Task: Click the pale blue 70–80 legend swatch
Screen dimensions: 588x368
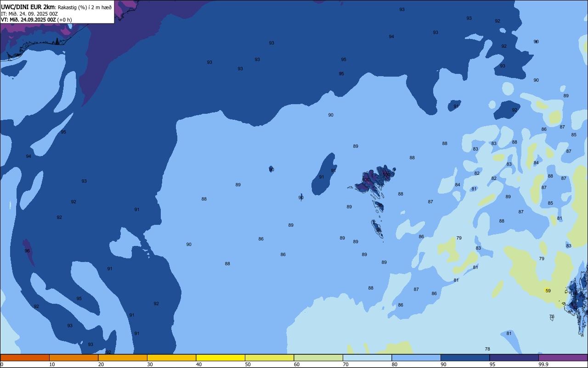Action: tap(367, 357)
